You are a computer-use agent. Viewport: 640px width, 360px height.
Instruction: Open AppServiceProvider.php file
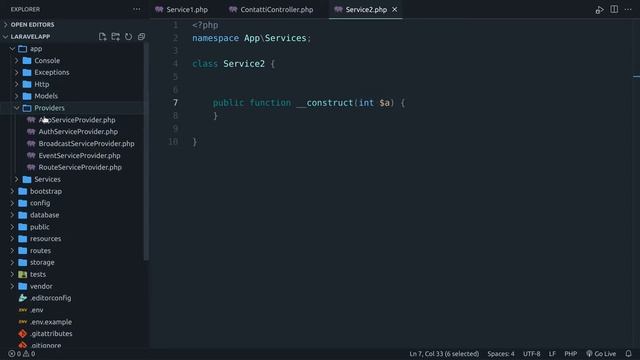click(x=77, y=120)
